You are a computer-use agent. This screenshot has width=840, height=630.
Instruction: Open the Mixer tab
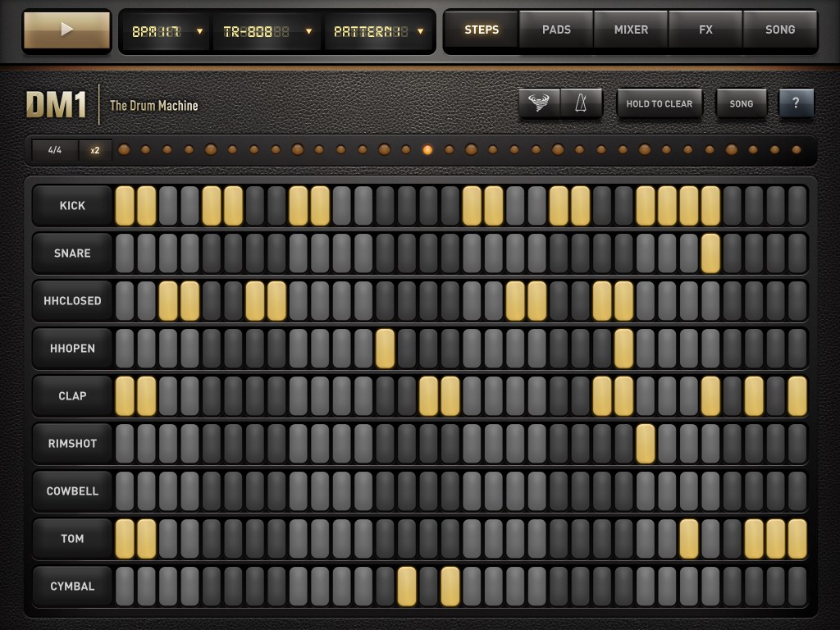pos(631,30)
